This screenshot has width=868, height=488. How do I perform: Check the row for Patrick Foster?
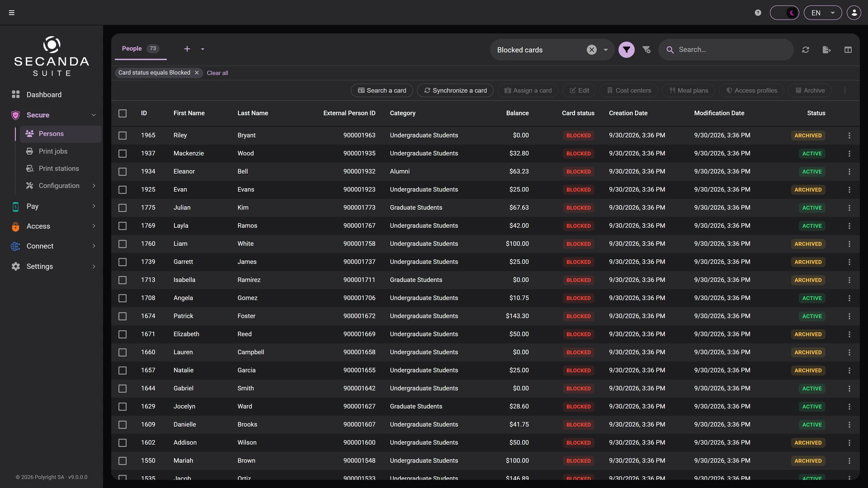point(123,316)
